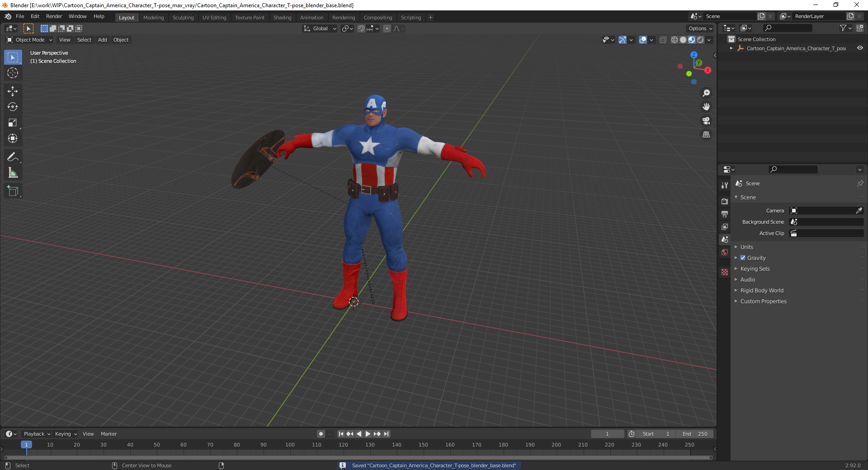Toggle snapping magnet icon
Image resolution: width=868 pixels, height=470 pixels.
[361, 28]
